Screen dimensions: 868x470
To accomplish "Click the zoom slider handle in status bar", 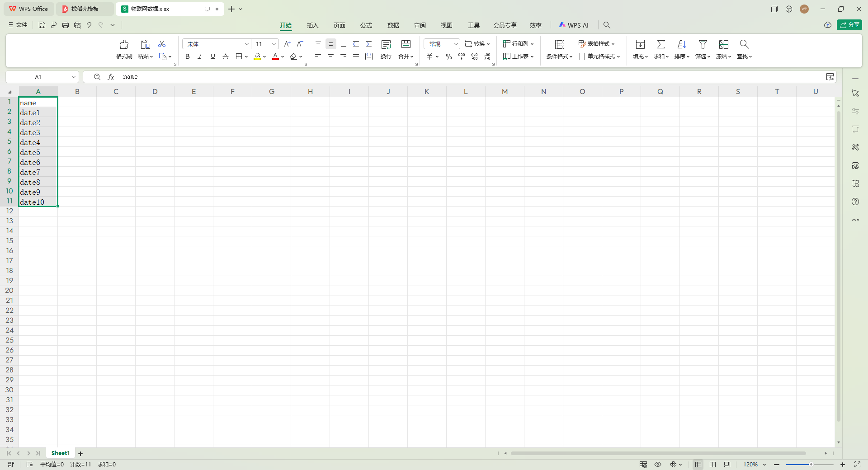I will tap(811, 465).
